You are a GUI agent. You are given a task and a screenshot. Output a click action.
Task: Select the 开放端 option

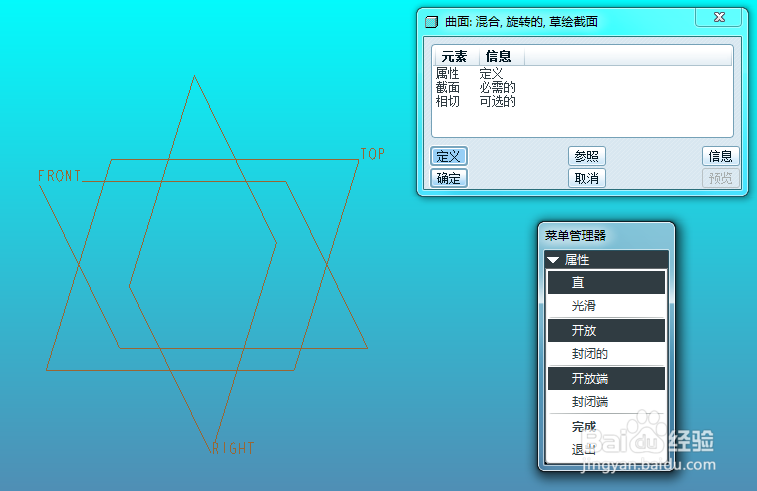coord(606,379)
